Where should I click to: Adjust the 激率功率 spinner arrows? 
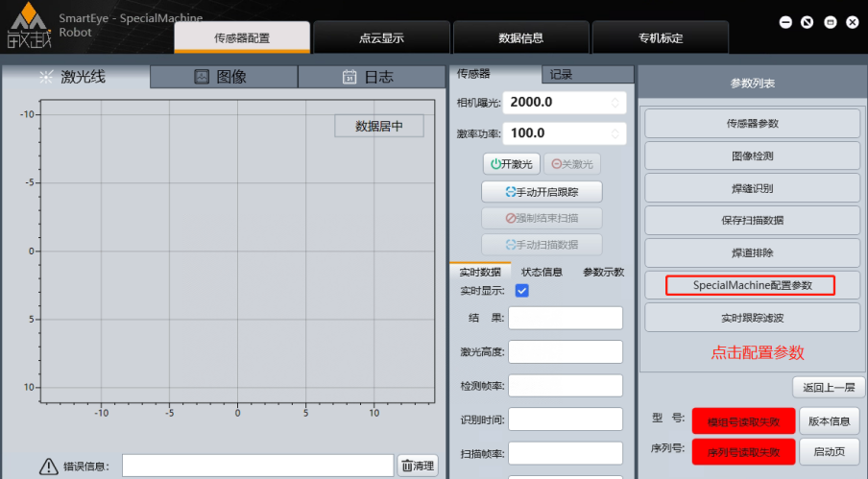[x=615, y=133]
